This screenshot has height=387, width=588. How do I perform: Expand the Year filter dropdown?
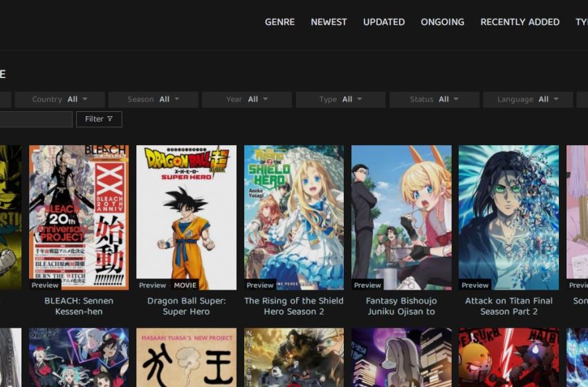tap(247, 100)
